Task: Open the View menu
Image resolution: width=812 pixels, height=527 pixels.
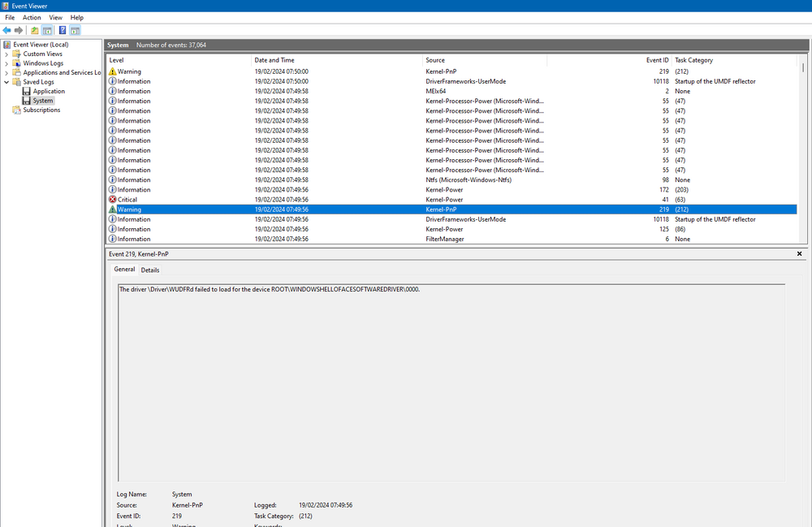Action: click(55, 18)
